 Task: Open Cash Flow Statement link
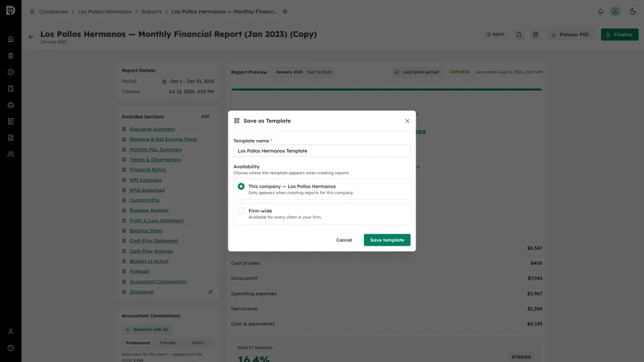pos(153,241)
